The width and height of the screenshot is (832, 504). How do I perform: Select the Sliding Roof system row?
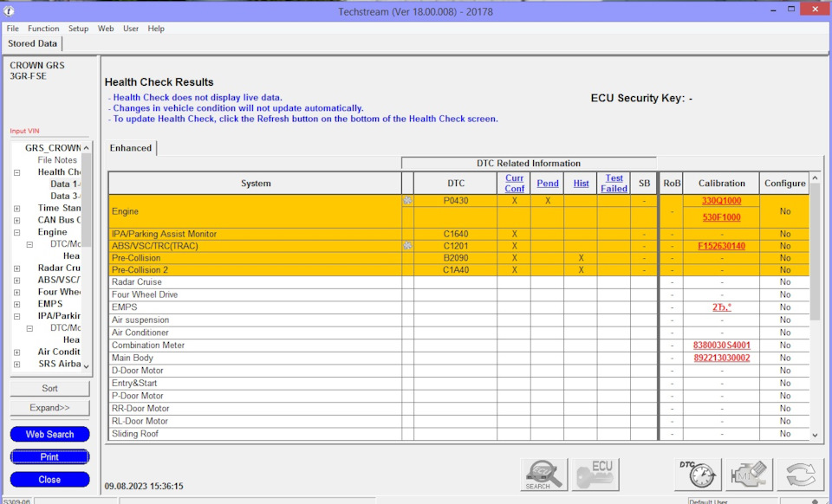[x=255, y=434]
